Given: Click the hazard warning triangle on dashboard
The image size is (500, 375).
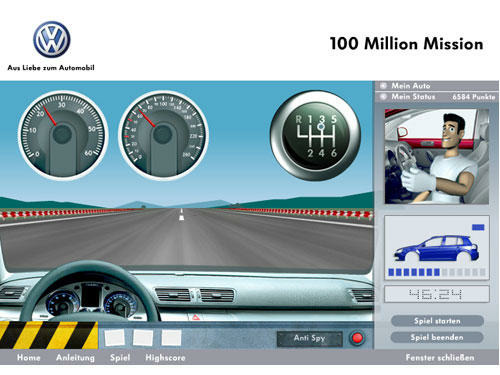Looking at the screenshot, I should [x=196, y=317].
